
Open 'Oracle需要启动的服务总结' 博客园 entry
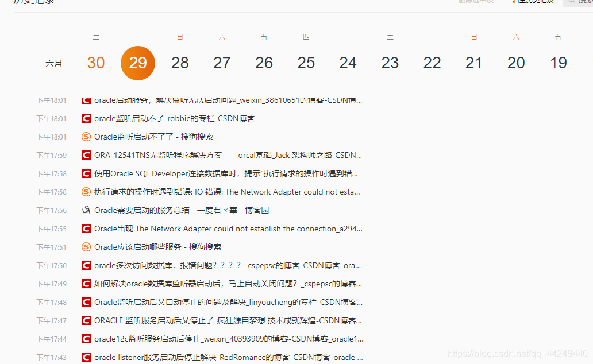(182, 210)
